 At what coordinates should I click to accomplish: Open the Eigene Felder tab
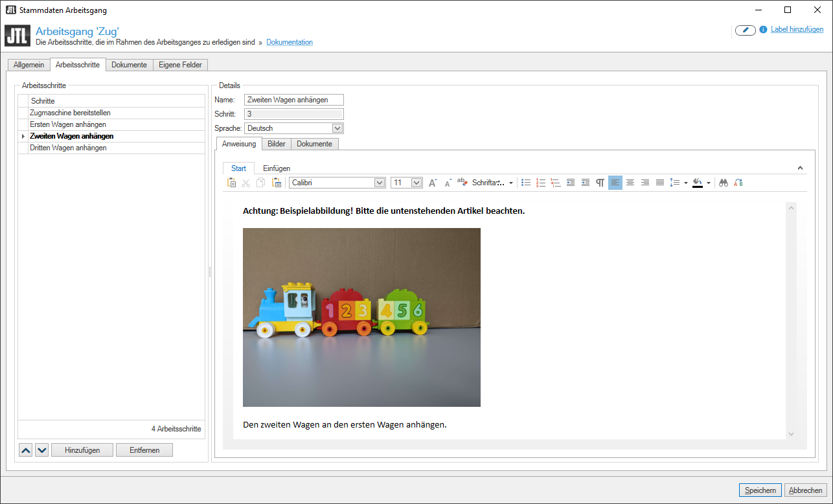(180, 65)
